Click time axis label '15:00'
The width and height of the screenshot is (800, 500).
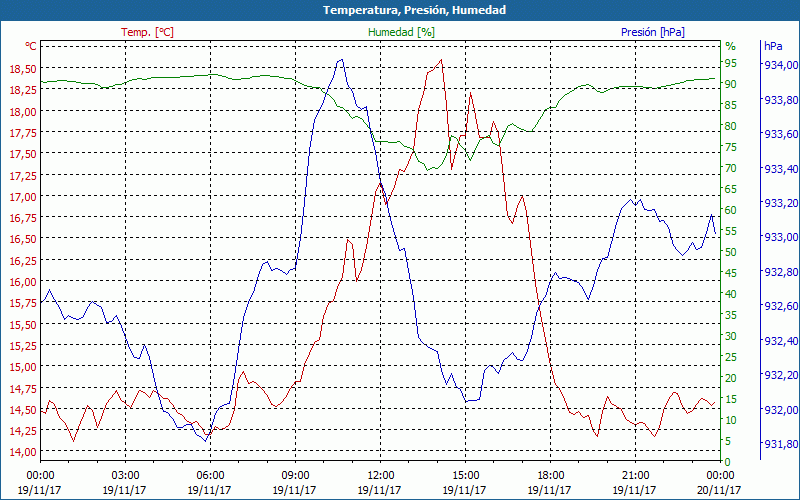(465, 476)
